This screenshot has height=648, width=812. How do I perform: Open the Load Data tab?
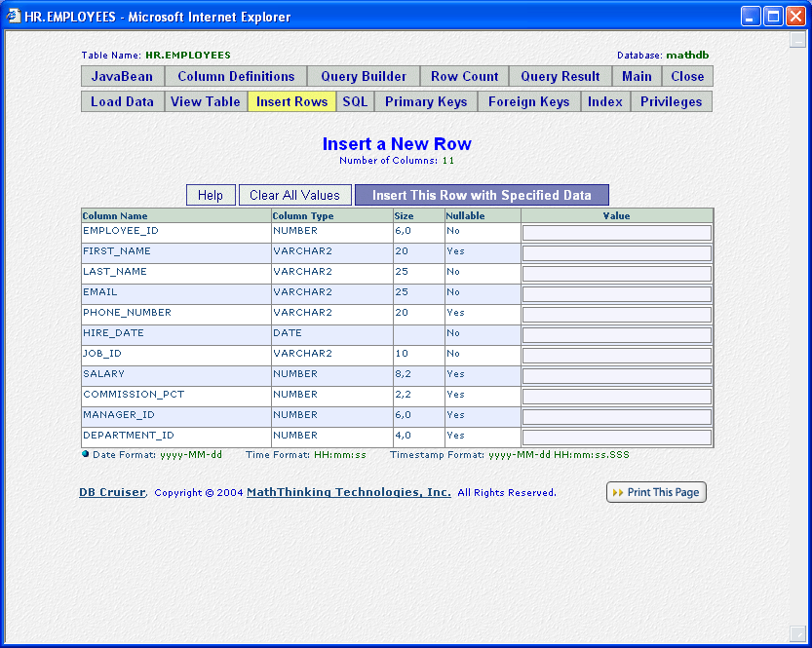[x=123, y=101]
